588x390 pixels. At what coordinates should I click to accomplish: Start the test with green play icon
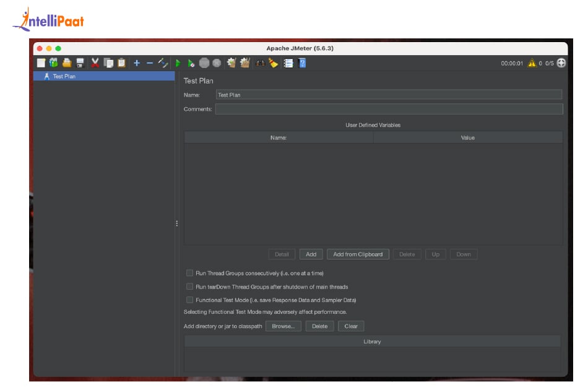(178, 63)
